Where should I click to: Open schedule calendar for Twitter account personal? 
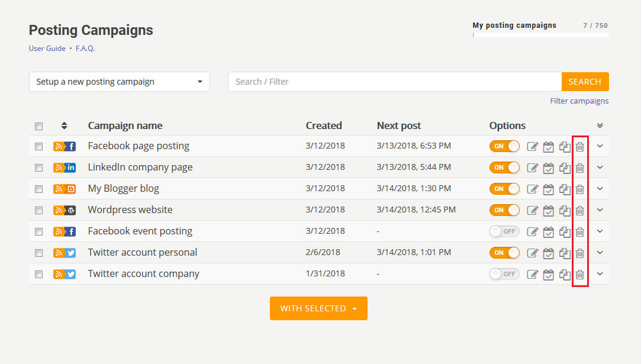pyautogui.click(x=548, y=253)
